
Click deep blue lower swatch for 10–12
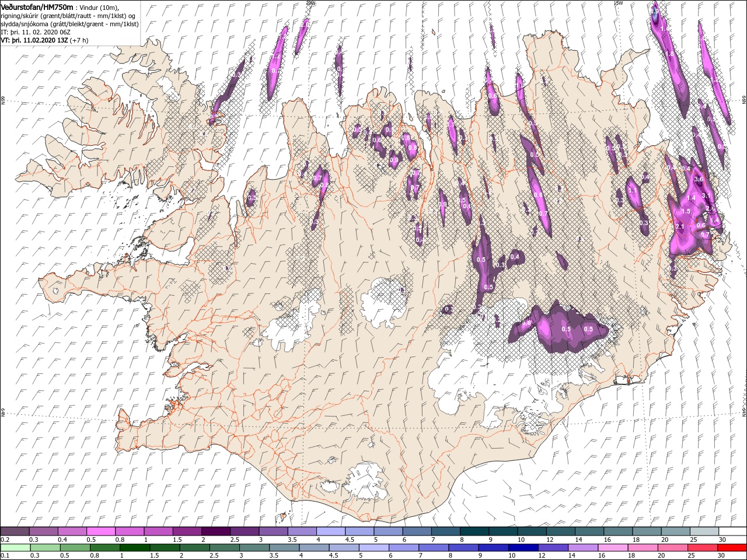pyautogui.click(x=523, y=548)
